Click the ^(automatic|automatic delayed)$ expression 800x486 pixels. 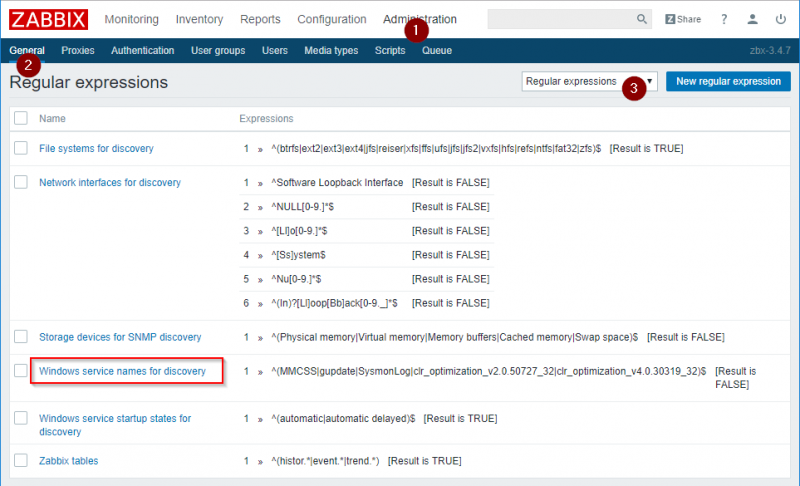pos(343,419)
